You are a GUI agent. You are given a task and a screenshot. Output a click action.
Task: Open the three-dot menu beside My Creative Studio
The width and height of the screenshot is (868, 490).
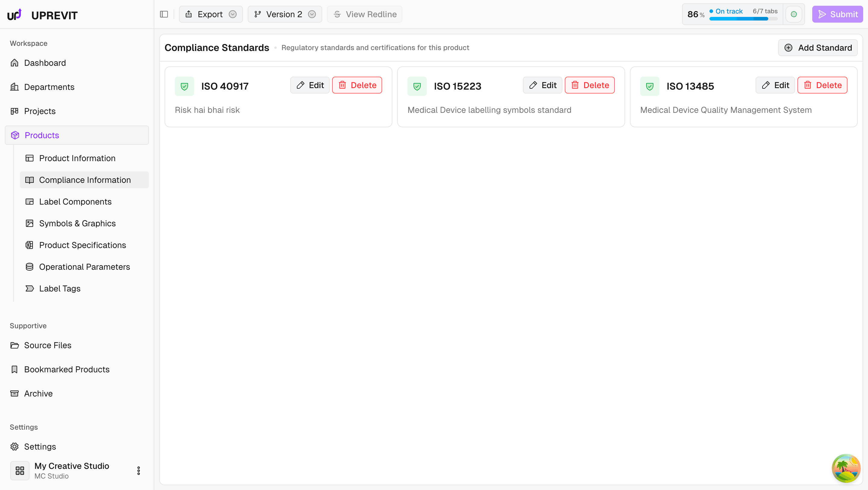[x=139, y=470]
